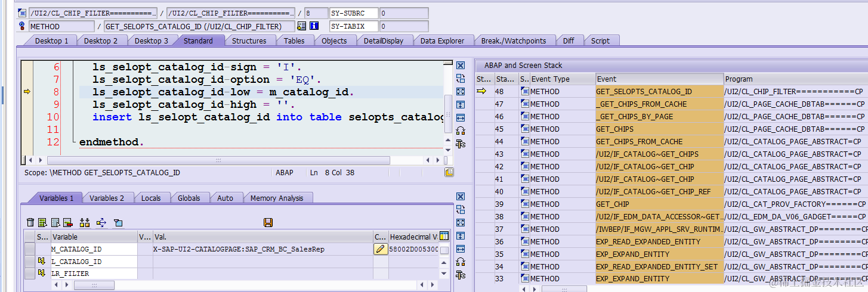Switch source code tool to full screen
The width and height of the screenshot is (868, 292).
point(461,91)
